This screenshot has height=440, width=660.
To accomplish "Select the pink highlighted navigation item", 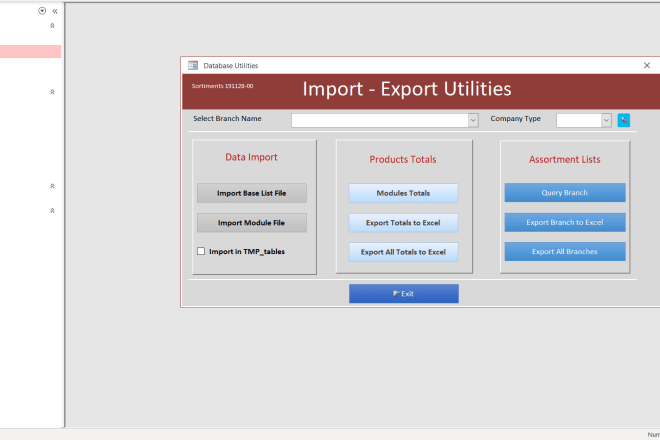I will pos(30,51).
